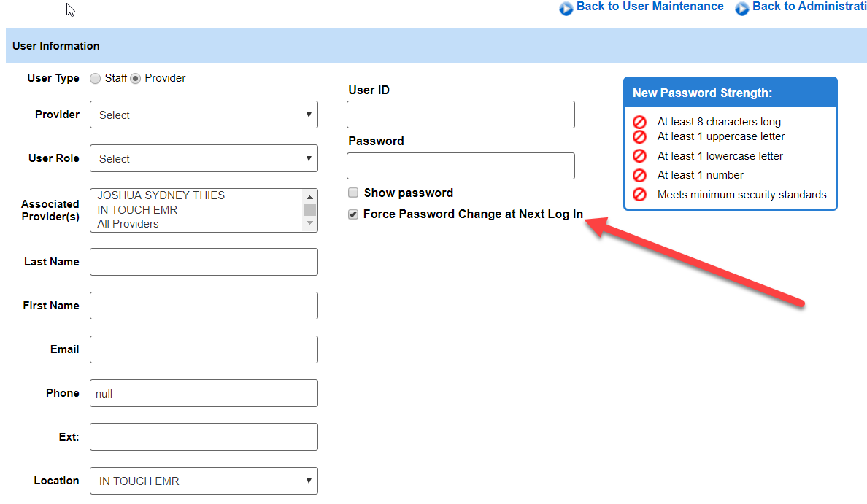Follow the Back to Administration link
This screenshot has height=504, width=867.
809,7
